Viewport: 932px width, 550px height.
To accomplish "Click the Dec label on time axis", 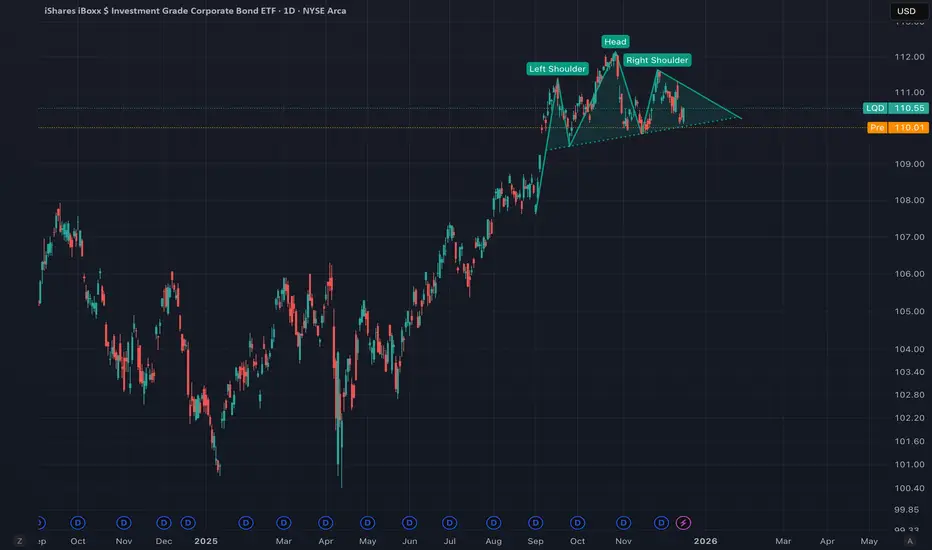I will [164, 541].
